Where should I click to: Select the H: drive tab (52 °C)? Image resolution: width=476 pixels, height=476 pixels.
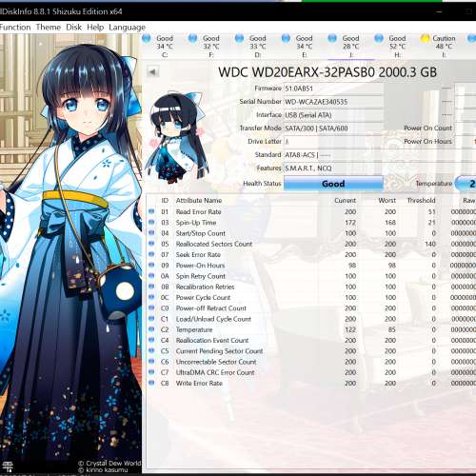tap(397, 47)
